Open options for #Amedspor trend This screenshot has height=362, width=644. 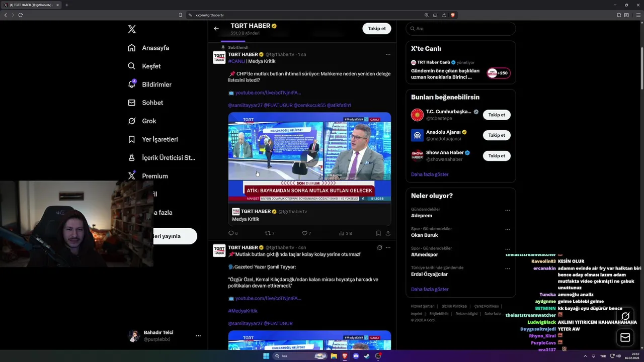pyautogui.click(x=507, y=249)
